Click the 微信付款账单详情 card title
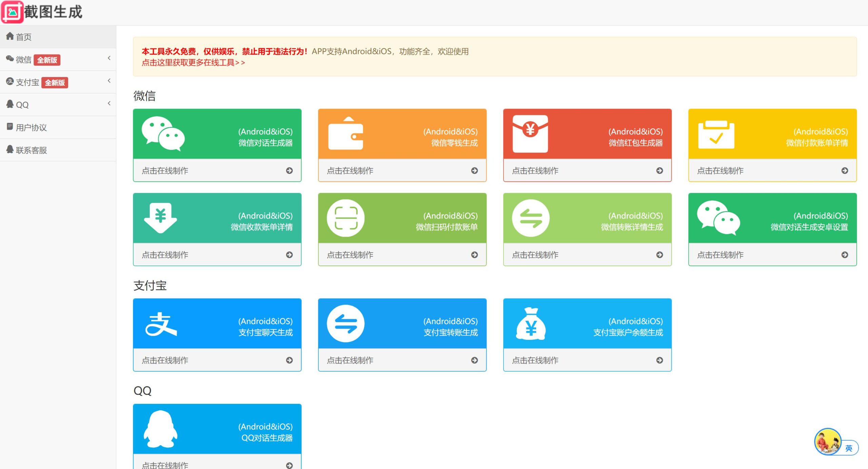This screenshot has height=469, width=868. pyautogui.click(x=817, y=143)
